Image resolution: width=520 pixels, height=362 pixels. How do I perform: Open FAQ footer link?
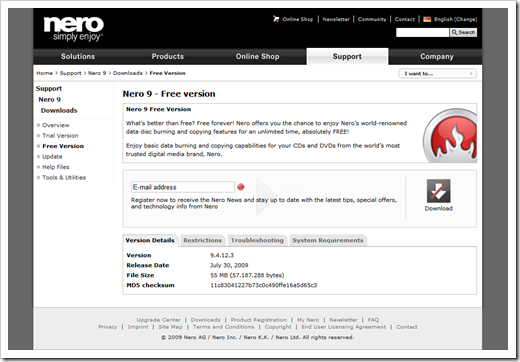coord(373,320)
